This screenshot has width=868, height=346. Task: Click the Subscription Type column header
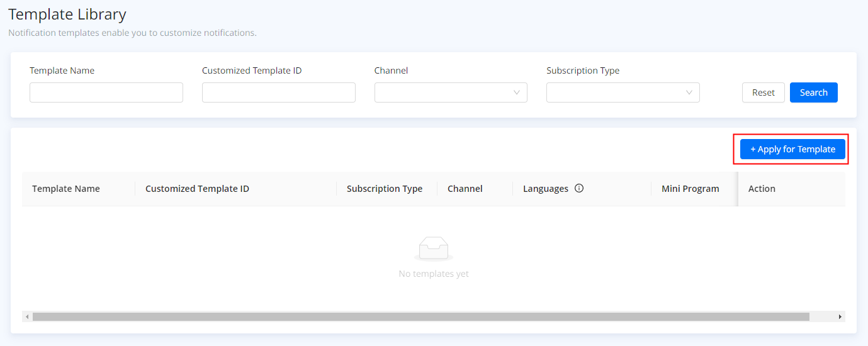tap(385, 189)
